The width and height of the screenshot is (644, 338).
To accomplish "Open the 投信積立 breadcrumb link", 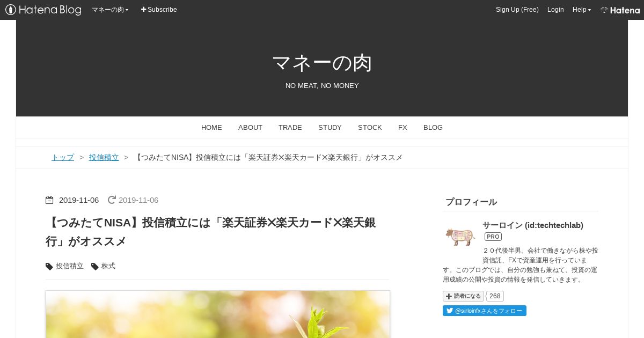I will (104, 157).
